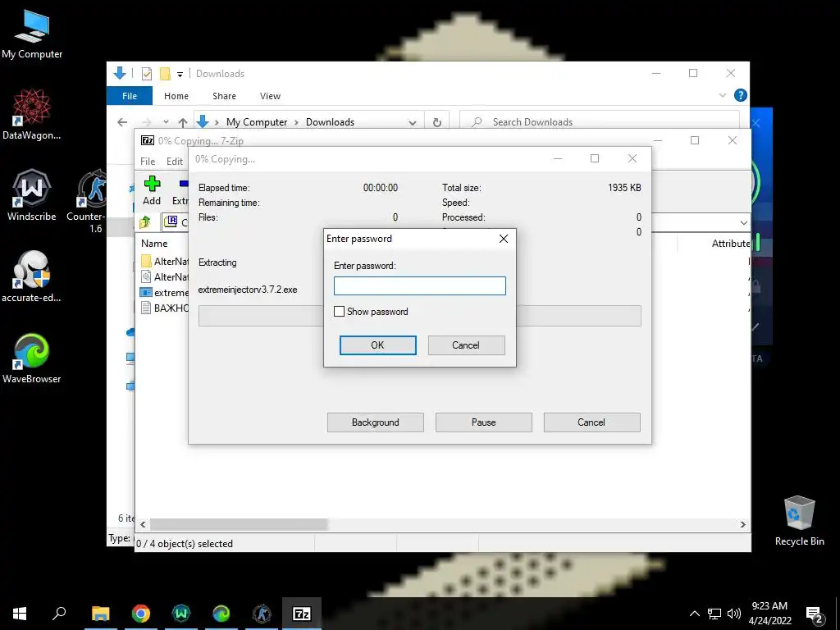The width and height of the screenshot is (840, 630).
Task: Click the Name column header in 7-Zip
Action: pos(154,243)
